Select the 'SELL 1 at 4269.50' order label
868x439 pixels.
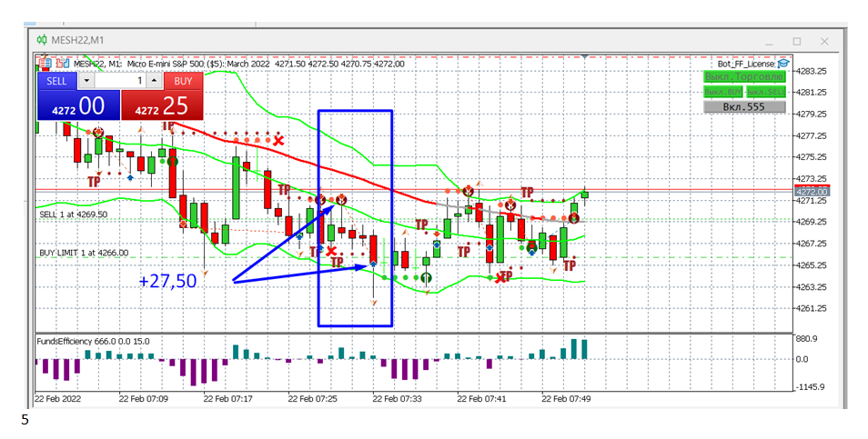[x=73, y=214]
